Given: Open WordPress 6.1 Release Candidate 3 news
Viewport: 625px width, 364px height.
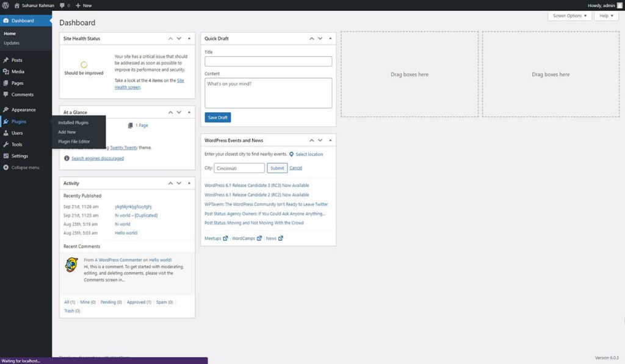Looking at the screenshot, I should 257,185.
